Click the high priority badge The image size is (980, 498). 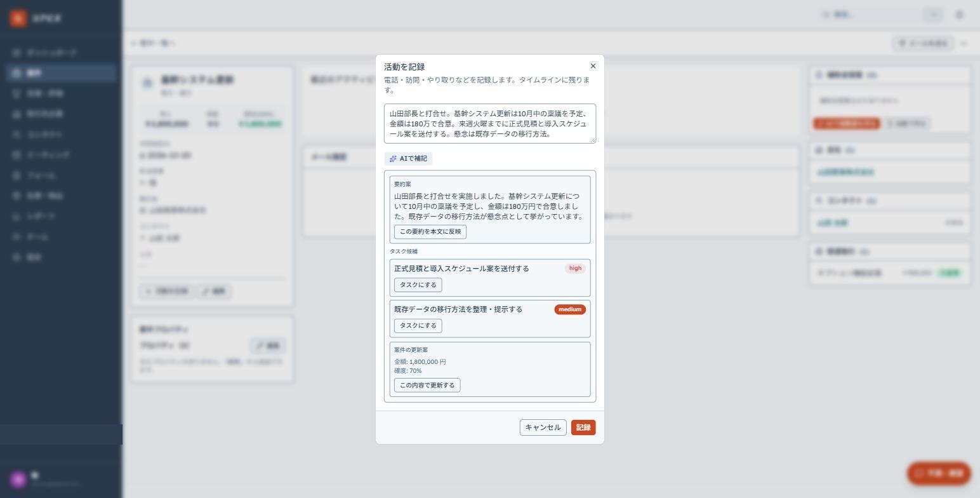(x=575, y=269)
